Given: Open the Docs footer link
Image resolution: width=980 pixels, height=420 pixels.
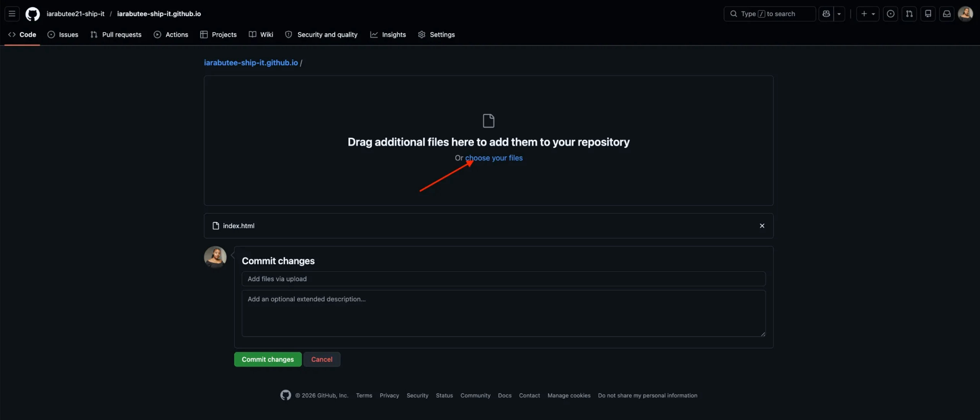Looking at the screenshot, I should 505,395.
